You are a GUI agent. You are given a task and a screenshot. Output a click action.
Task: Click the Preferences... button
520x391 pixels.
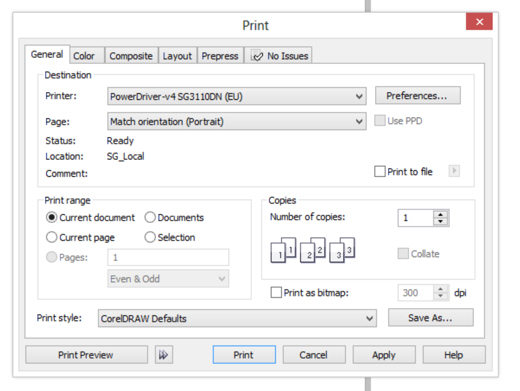[418, 96]
